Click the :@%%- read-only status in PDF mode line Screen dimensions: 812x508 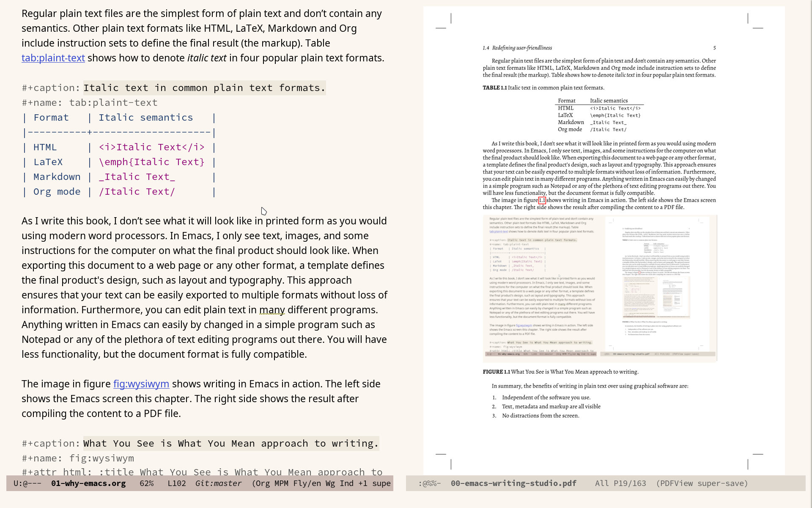430,483
